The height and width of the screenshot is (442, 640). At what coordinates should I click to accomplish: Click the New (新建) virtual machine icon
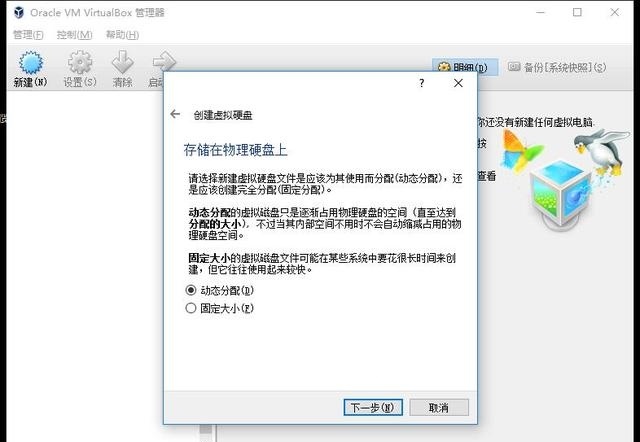31,63
